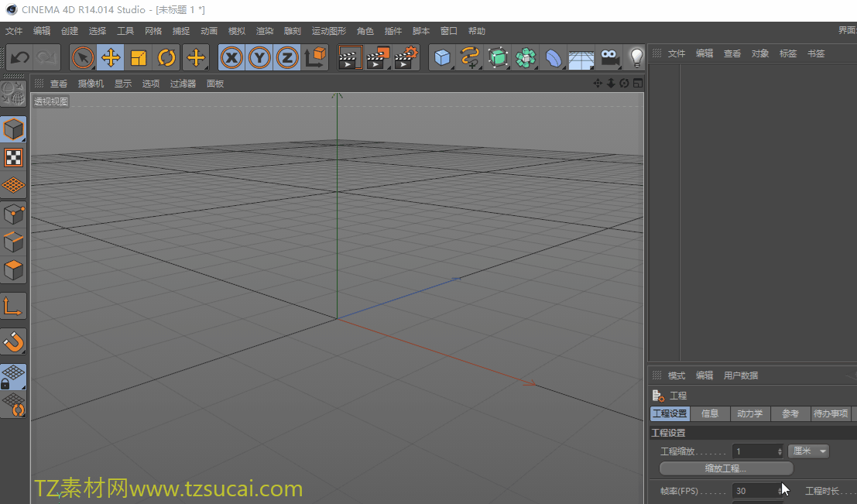Viewport: 857px width, 504px height.
Task: Switch to Polygons mode
Action: [13, 270]
